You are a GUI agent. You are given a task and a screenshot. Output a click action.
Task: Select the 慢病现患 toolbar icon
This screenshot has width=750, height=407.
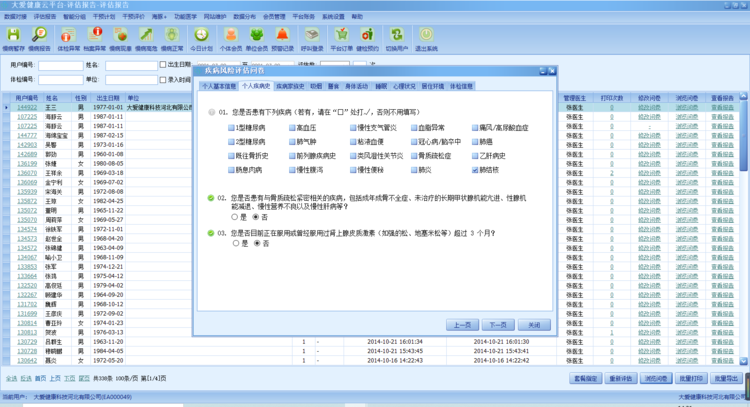pos(120,34)
